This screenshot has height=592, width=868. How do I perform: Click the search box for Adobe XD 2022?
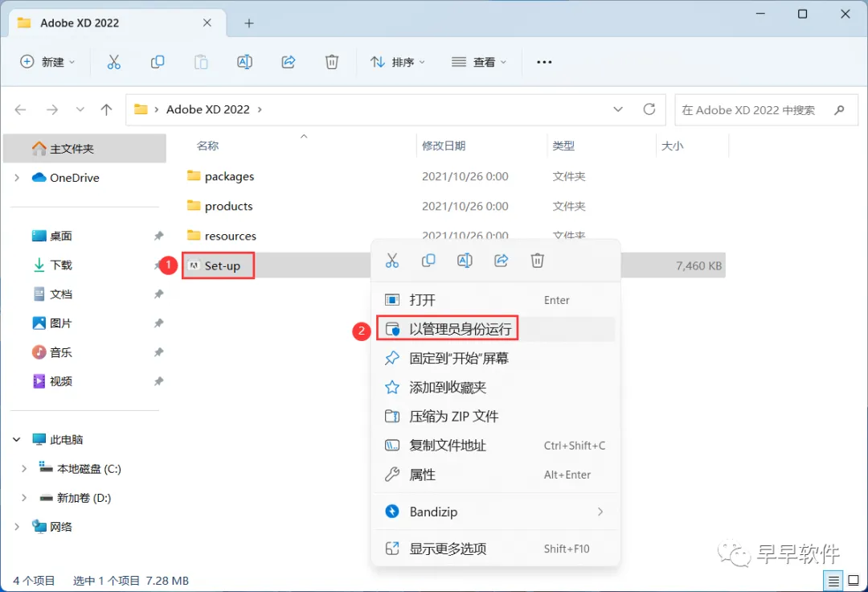[x=766, y=109]
